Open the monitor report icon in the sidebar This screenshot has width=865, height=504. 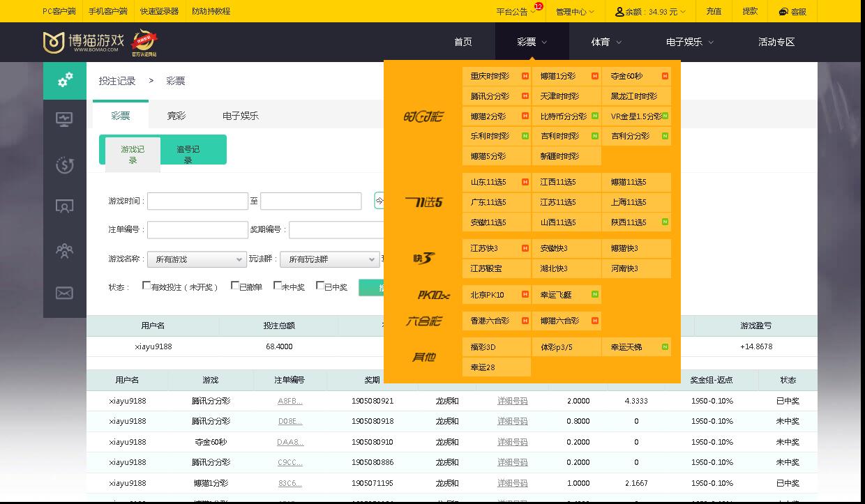point(65,119)
